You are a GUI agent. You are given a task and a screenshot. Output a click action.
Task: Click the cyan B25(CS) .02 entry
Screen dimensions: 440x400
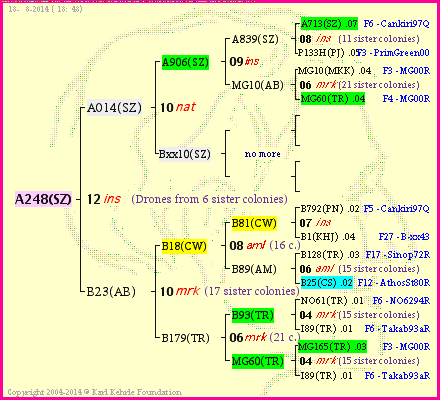327,283
